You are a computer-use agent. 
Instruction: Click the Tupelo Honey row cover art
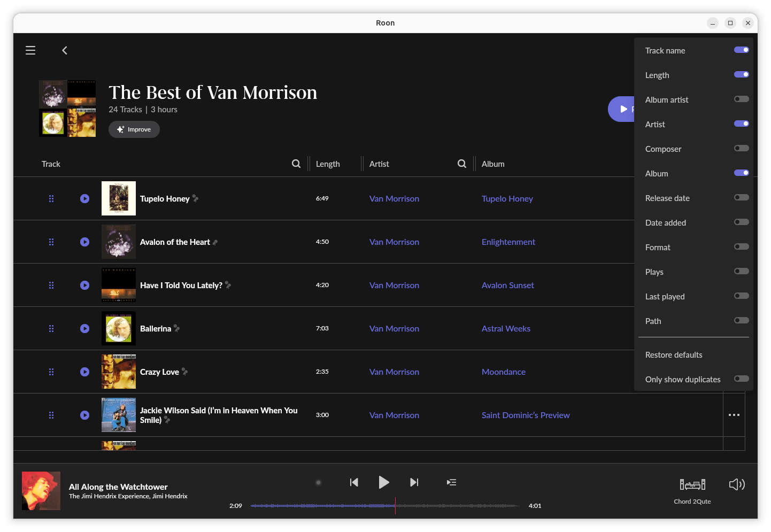coord(119,198)
